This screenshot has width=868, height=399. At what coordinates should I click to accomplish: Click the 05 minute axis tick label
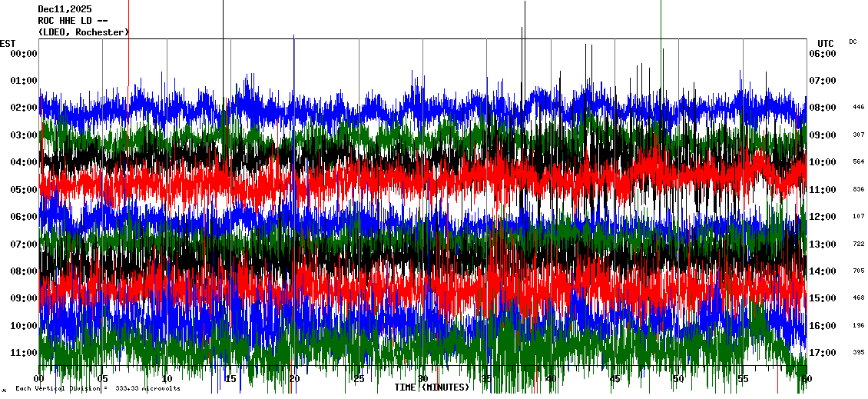click(x=102, y=379)
